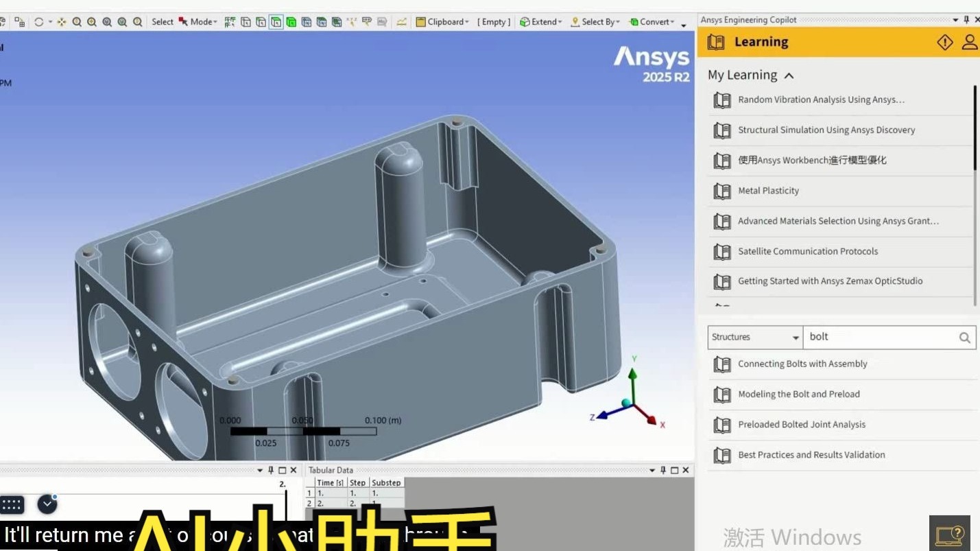Open the Select By menu
Image resolution: width=980 pixels, height=551 pixels.
595,21
